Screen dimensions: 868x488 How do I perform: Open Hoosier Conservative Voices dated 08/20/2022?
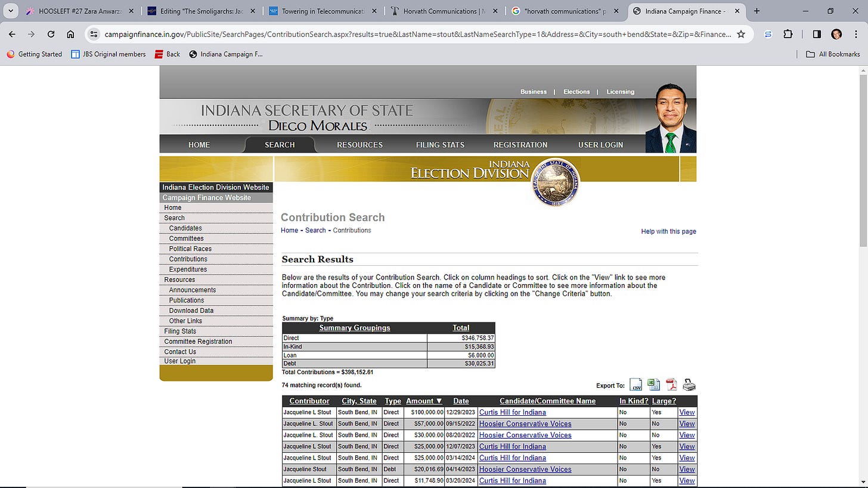tap(525, 435)
